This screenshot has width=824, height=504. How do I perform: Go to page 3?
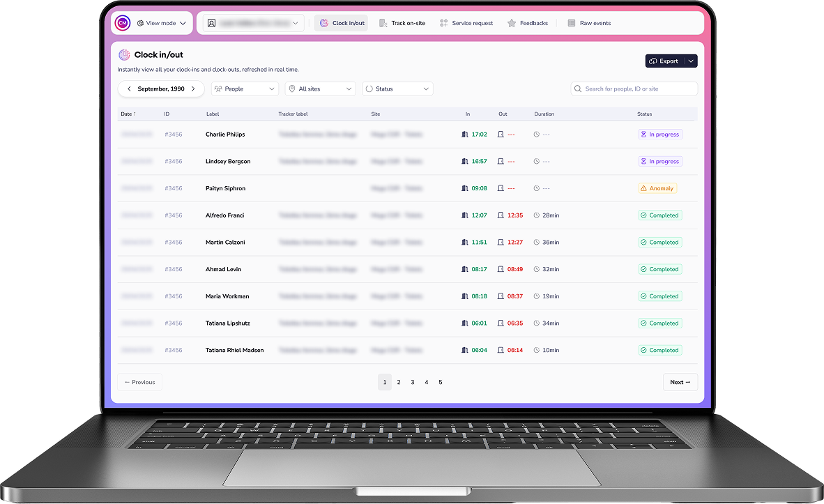[413, 382]
